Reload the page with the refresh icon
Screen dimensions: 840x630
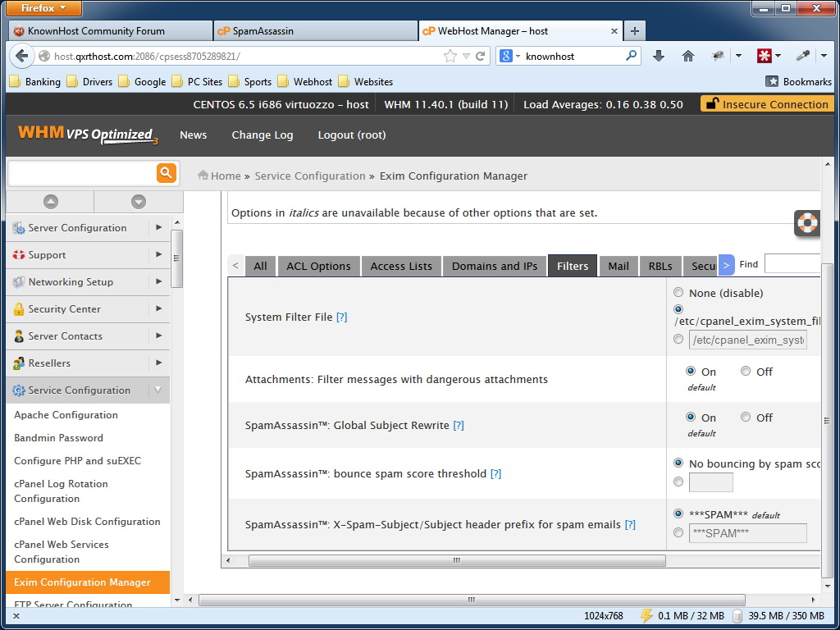tap(481, 57)
